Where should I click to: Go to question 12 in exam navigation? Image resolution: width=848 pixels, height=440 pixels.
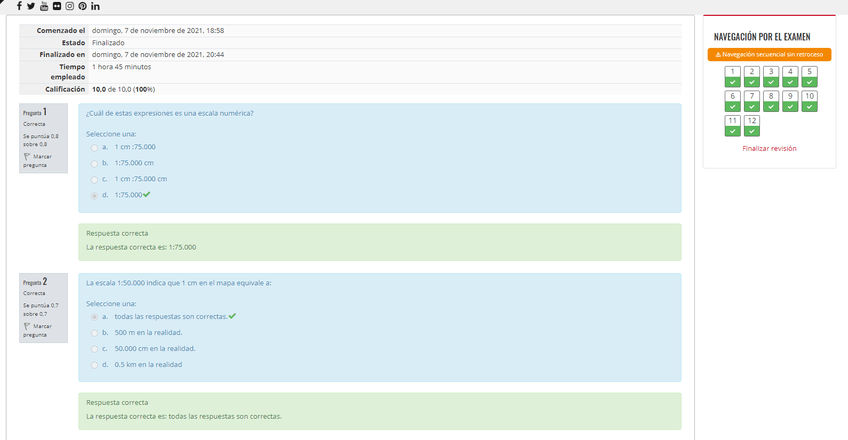752,125
